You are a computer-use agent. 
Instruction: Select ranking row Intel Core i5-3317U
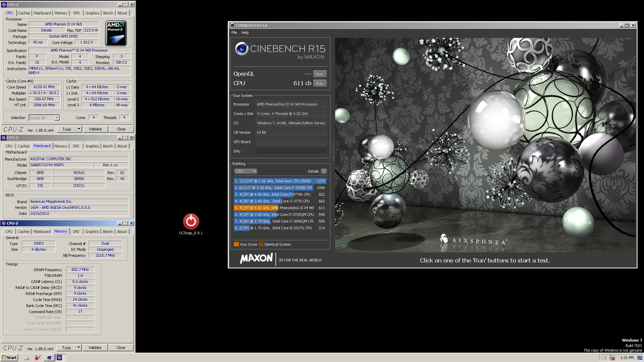click(280, 228)
